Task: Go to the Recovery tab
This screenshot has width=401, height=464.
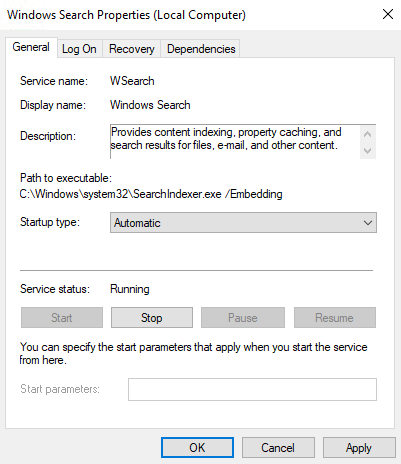Action: tap(132, 49)
